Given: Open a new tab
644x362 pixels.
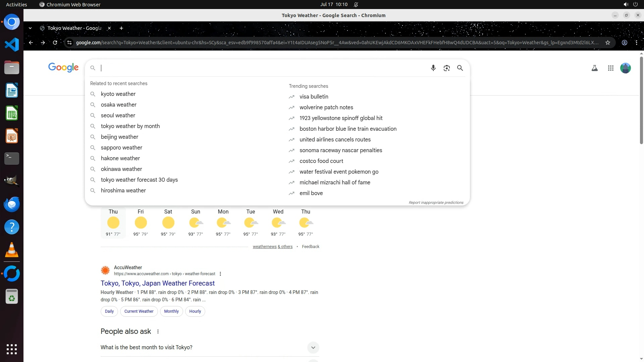Looking at the screenshot, I should tap(121, 28).
